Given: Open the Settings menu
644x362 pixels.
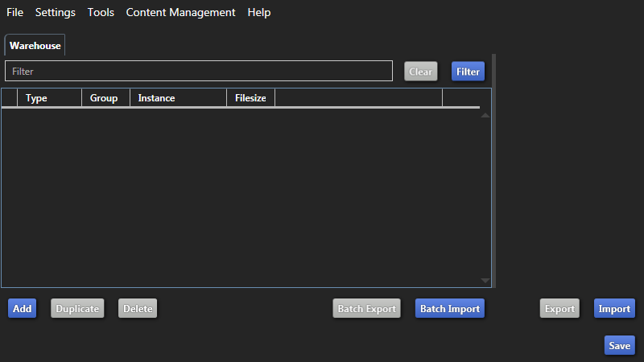Looking at the screenshot, I should click(x=55, y=12).
